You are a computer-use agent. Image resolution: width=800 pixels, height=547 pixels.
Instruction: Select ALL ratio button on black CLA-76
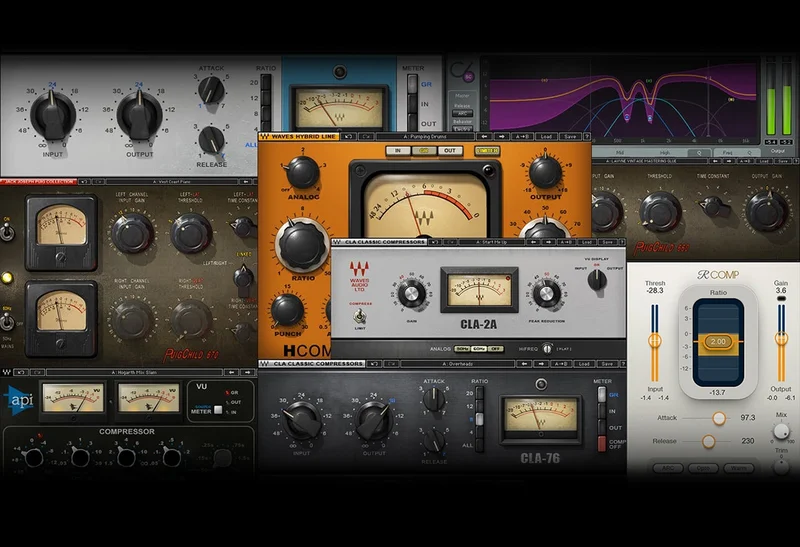pyautogui.click(x=479, y=445)
